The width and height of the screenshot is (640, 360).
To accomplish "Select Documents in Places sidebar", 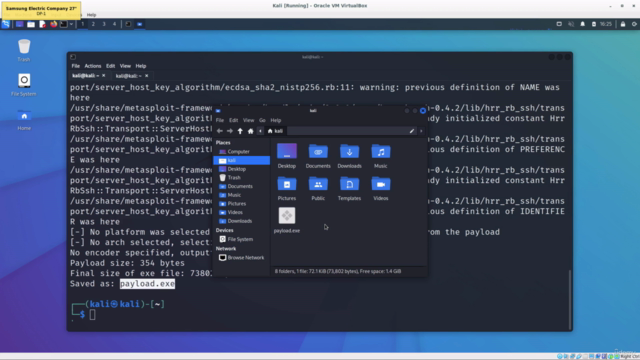I will tap(241, 186).
